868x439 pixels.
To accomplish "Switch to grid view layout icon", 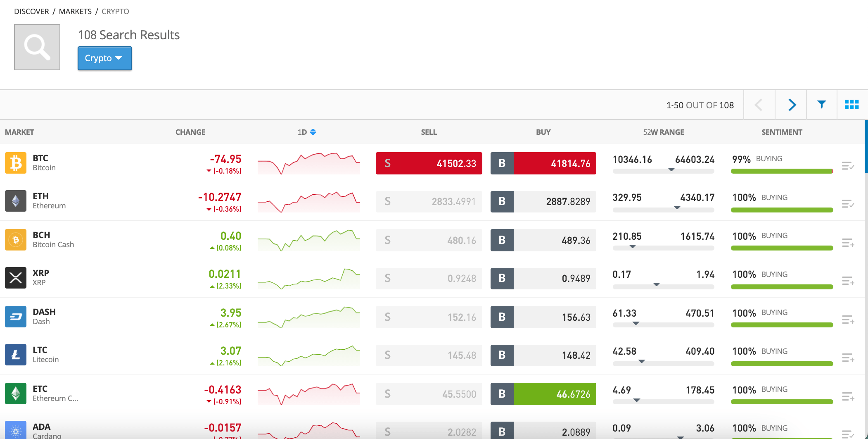I will (x=851, y=105).
